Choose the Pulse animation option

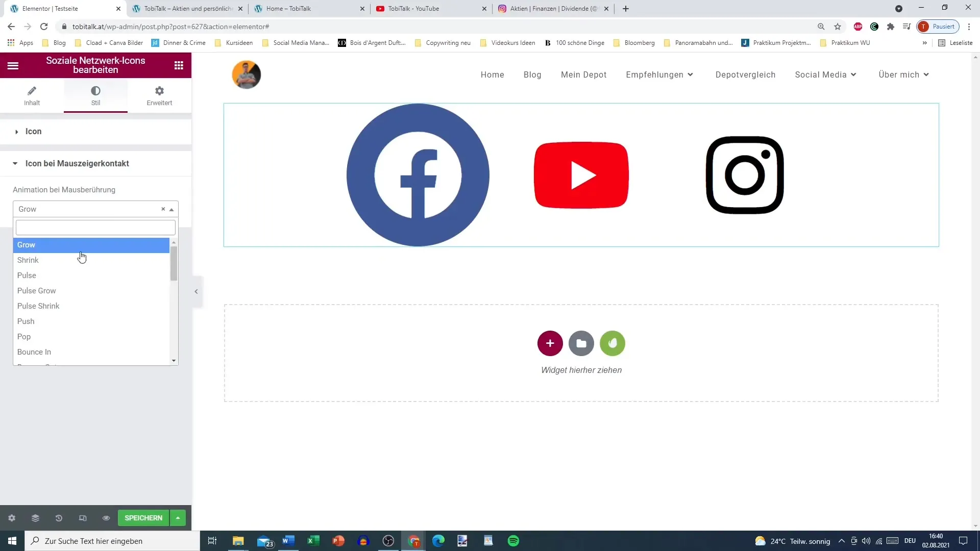(x=91, y=275)
